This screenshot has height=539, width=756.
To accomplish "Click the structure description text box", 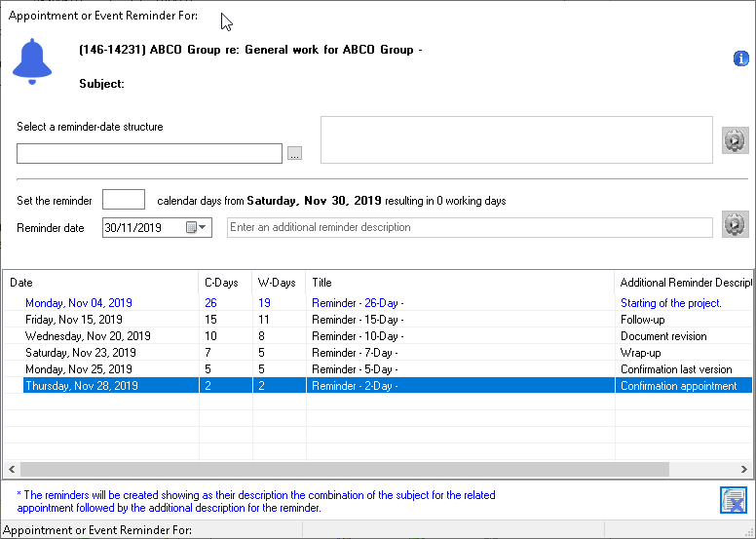I will (x=516, y=140).
